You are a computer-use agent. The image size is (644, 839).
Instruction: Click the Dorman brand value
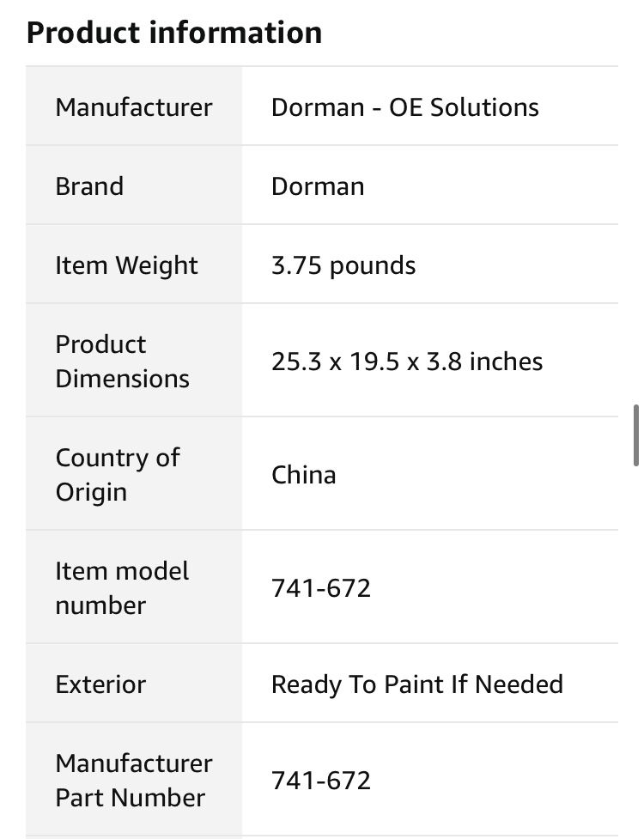point(318,186)
